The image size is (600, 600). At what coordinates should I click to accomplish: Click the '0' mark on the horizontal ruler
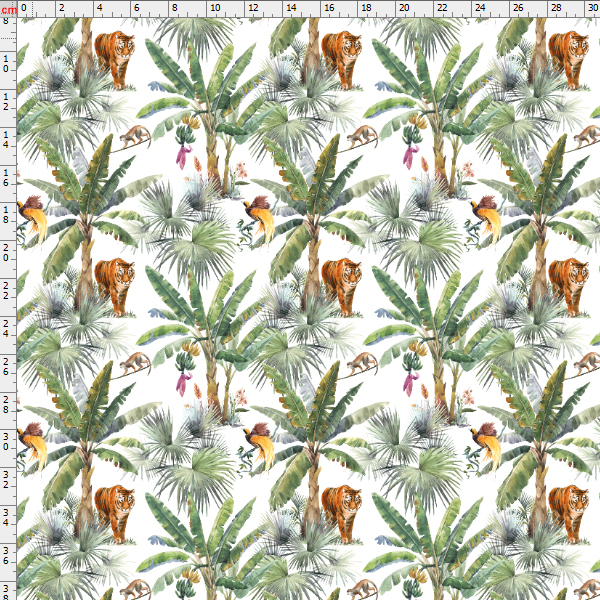(x=24, y=8)
